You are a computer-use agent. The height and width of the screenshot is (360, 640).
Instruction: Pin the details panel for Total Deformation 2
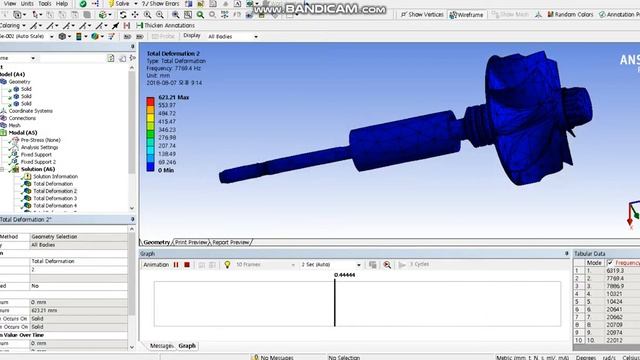coord(132,220)
